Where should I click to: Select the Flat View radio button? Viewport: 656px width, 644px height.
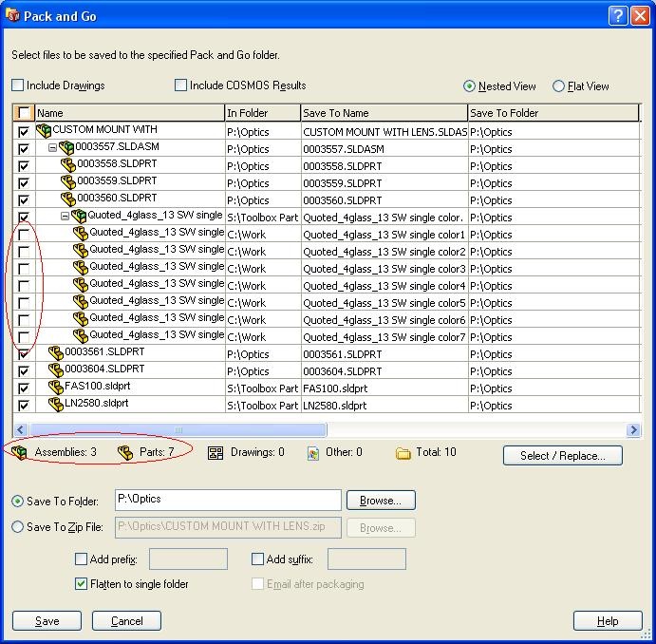tap(558, 86)
